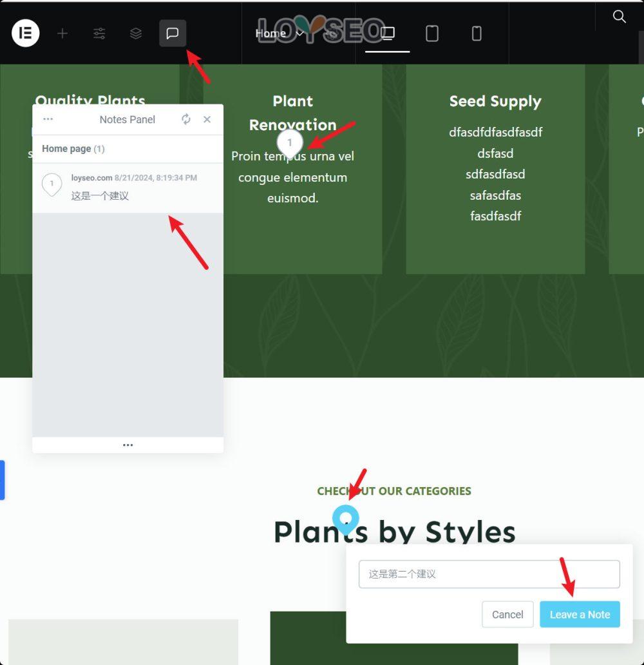
Task: Switch to tablet device view
Action: [x=432, y=33]
